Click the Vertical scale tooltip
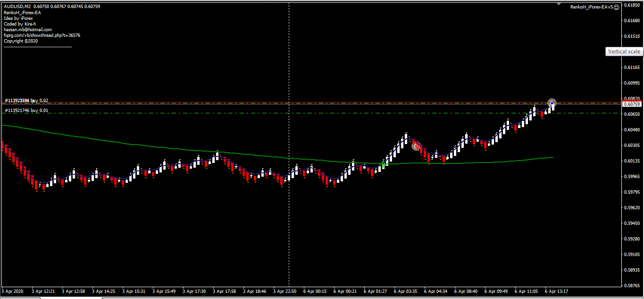Viewport: 644px width, 299px height. click(x=624, y=51)
